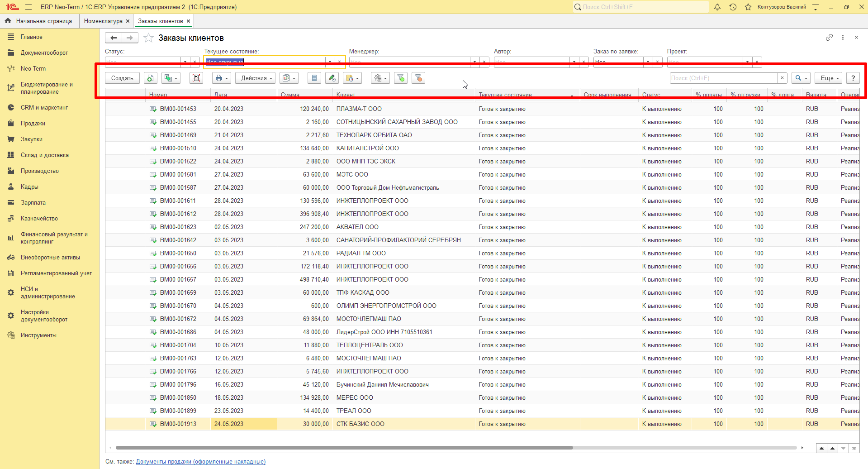Click the list view icon in toolbar
868x469 pixels.
[x=314, y=78]
